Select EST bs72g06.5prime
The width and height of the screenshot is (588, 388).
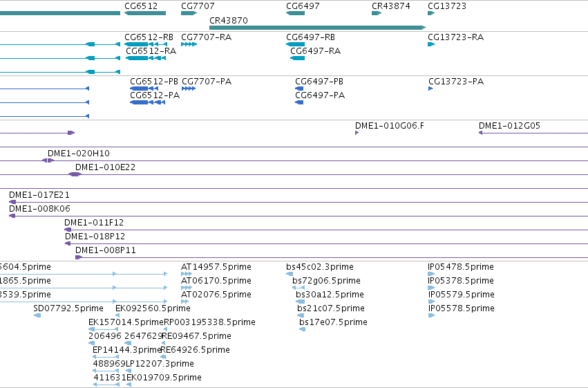(298, 288)
